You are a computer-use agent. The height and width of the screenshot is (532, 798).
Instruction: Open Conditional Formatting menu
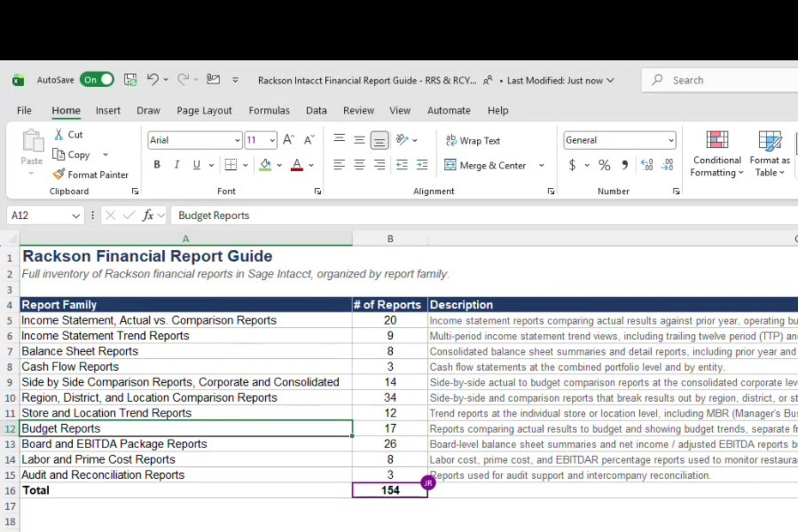pyautogui.click(x=717, y=153)
